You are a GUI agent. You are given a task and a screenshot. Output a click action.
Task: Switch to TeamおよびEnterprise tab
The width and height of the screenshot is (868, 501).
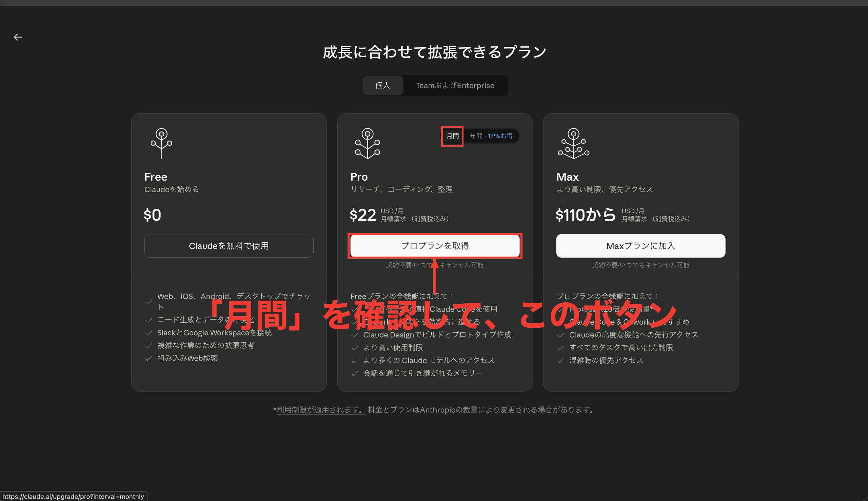click(455, 85)
